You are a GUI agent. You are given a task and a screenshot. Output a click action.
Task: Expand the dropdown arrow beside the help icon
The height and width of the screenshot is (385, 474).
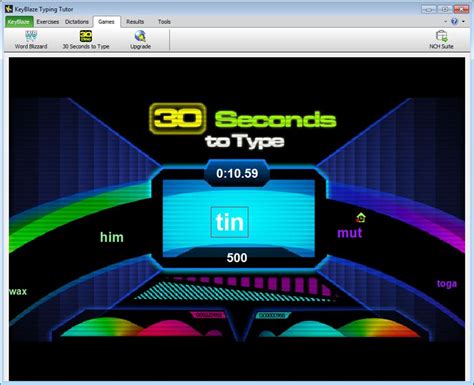coord(463,21)
